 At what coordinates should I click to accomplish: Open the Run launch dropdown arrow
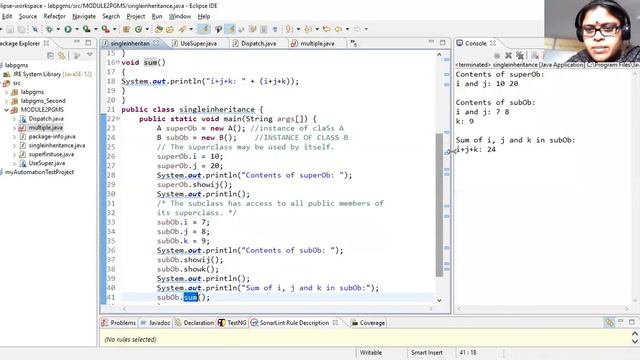pyautogui.click(x=76, y=29)
